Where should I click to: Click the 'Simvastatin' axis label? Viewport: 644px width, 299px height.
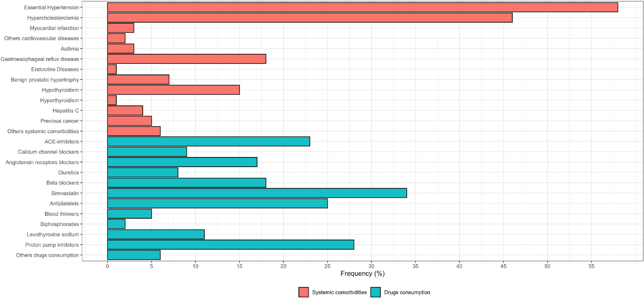(65, 193)
